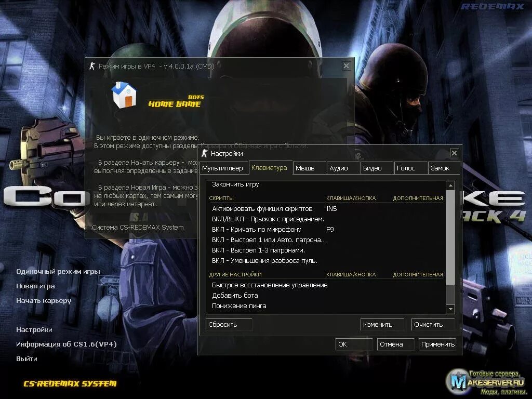The image size is (532, 399).
Task: Click the MakeServer.ru logo
Action: pyautogui.click(x=486, y=382)
